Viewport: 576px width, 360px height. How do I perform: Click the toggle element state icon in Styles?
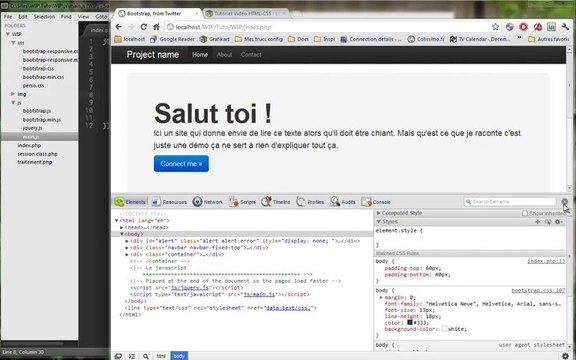[548, 222]
